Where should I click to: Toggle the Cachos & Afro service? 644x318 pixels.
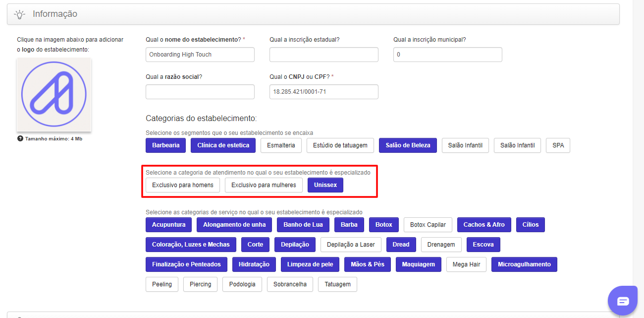point(484,225)
